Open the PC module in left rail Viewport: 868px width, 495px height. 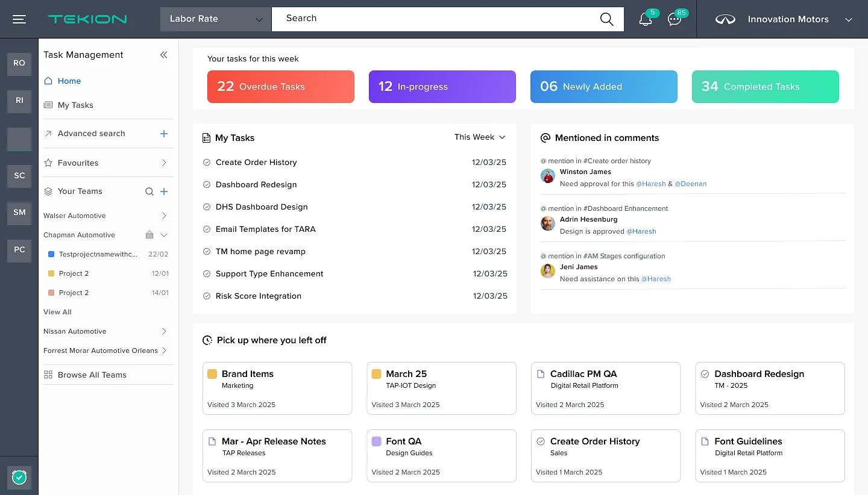(19, 250)
